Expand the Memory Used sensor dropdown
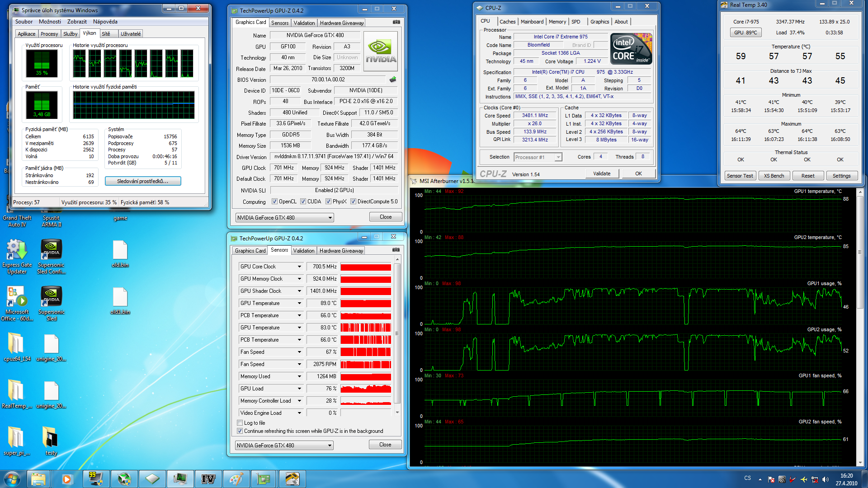Viewport: 868px width, 488px height. 299,376
